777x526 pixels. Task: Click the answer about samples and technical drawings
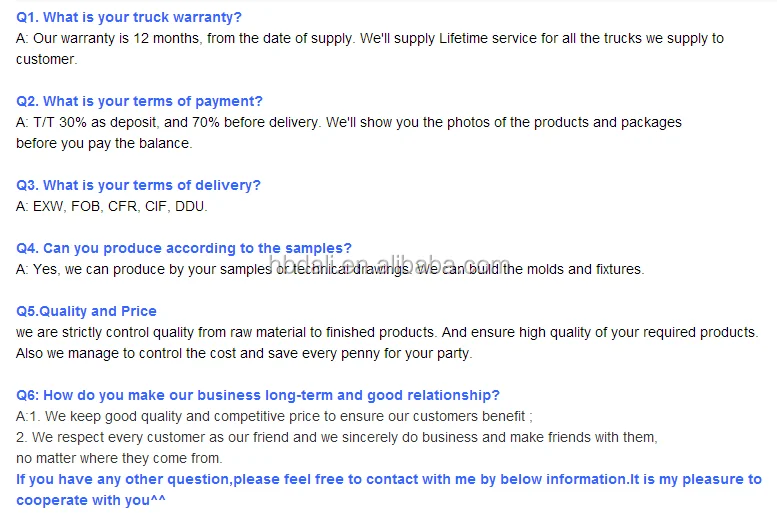[330, 270]
